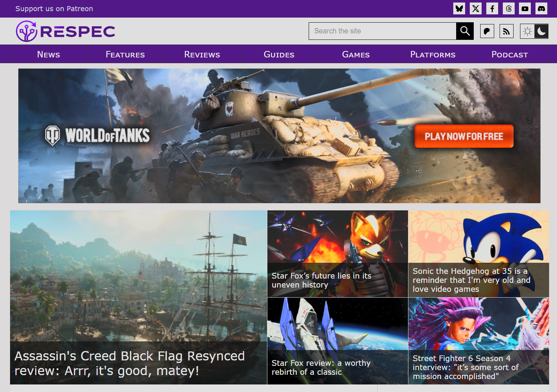Screen dimensions: 557x392
Task: Click Play Now For Free button
Action: coord(464,136)
